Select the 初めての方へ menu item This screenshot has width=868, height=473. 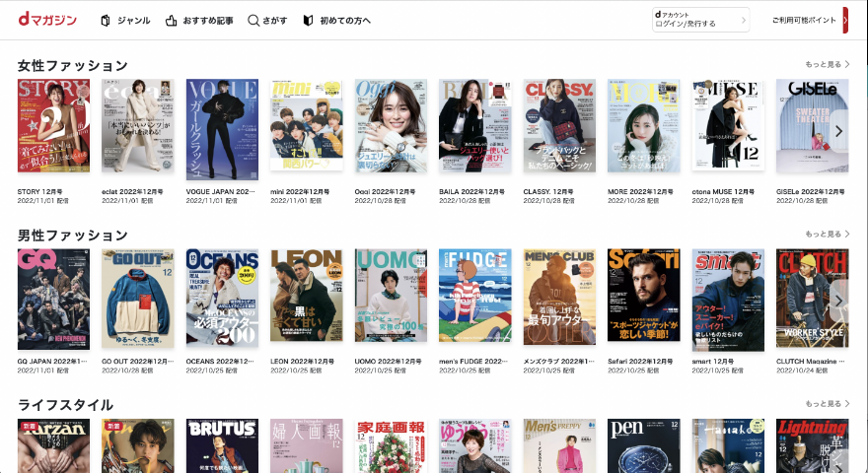[345, 21]
